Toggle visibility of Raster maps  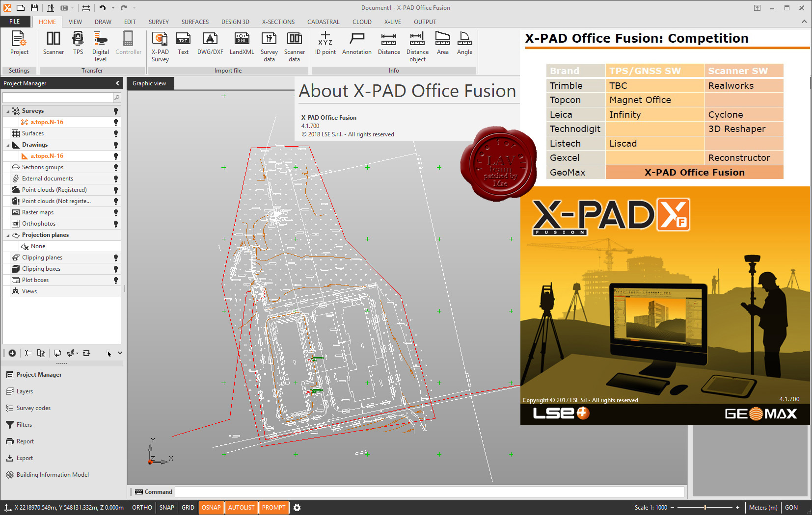(116, 212)
